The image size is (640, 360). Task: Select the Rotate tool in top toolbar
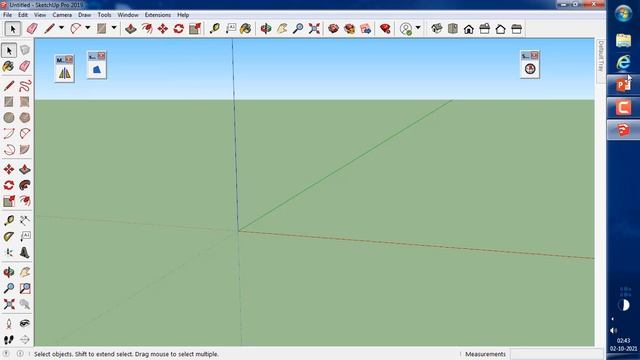click(179, 29)
